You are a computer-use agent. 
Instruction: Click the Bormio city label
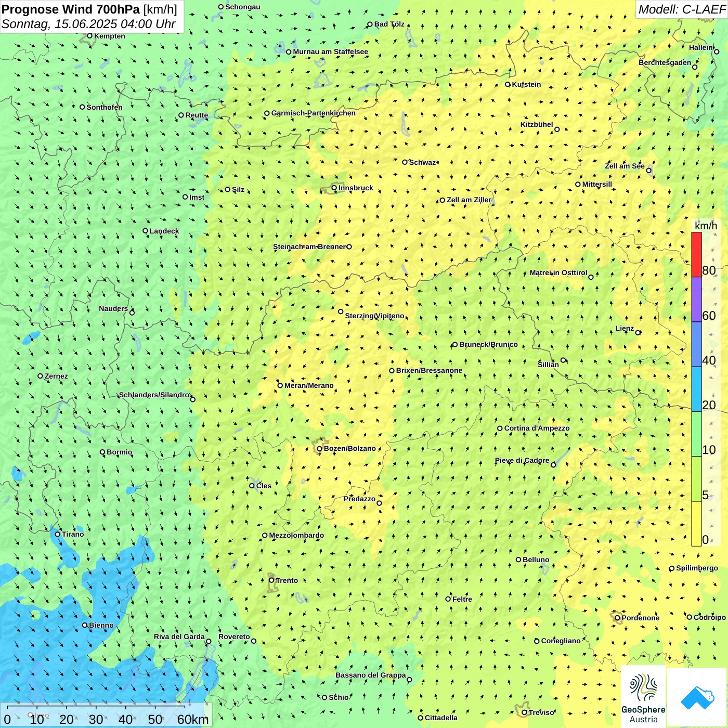coord(119,452)
